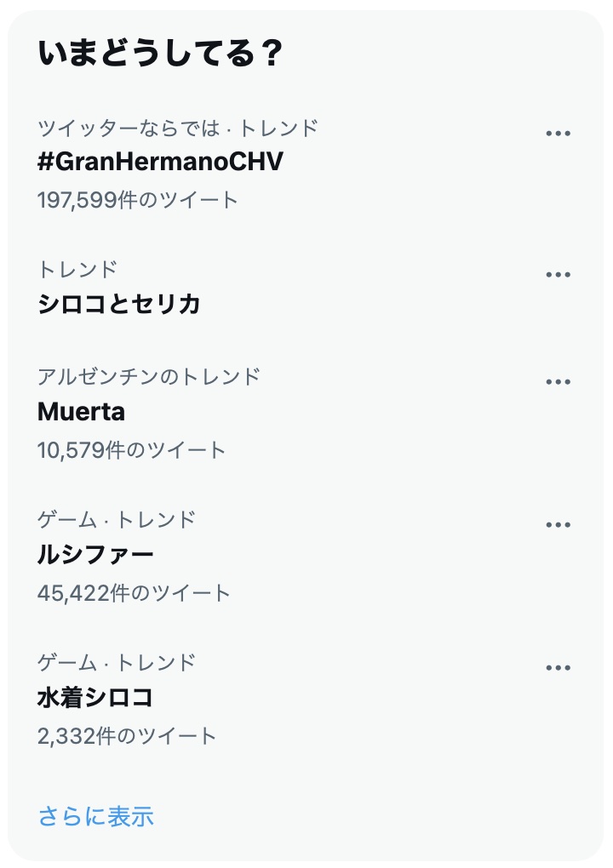Click さらに表示 to show more trends
Screen dimensions: 613x868
[96, 817]
